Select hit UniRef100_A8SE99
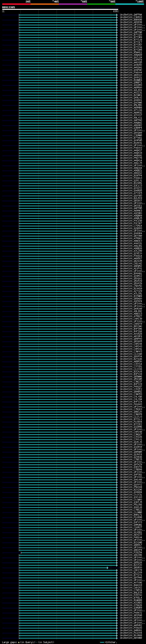The width and height of the screenshot is (146, 644). click(x=131, y=22)
